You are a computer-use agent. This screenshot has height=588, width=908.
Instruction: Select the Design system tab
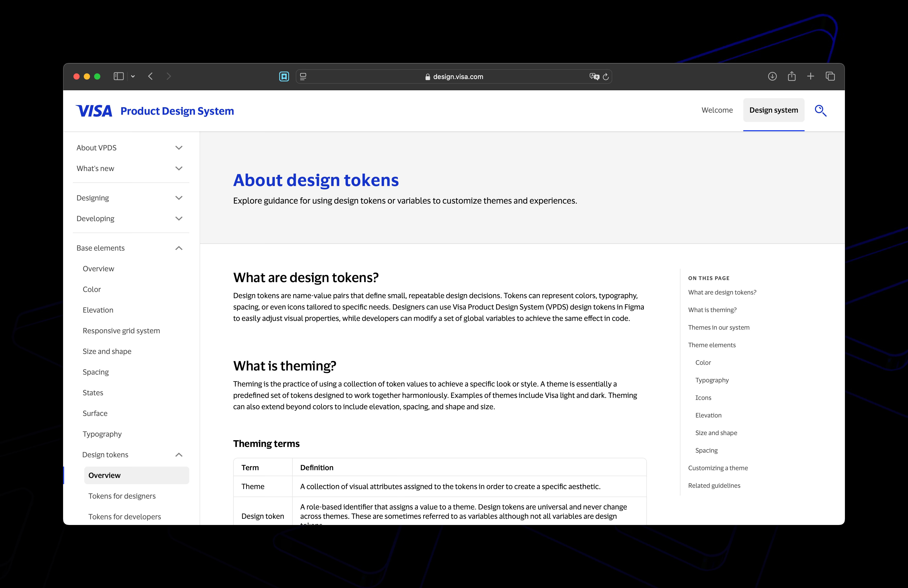tap(773, 110)
